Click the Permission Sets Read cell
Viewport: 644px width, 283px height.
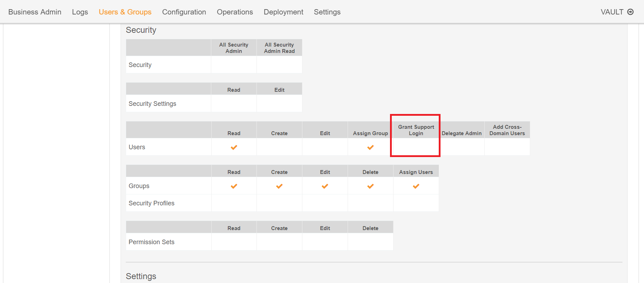234,242
